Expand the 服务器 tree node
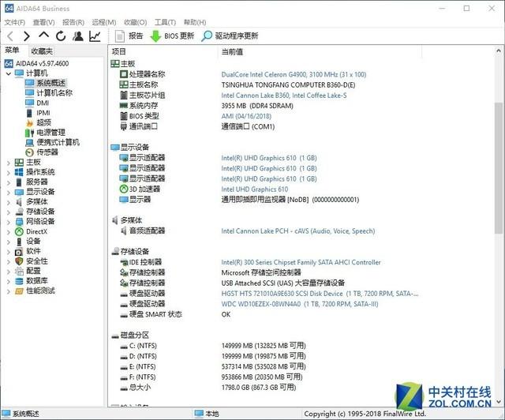This screenshot has height=420, width=505. point(9,182)
